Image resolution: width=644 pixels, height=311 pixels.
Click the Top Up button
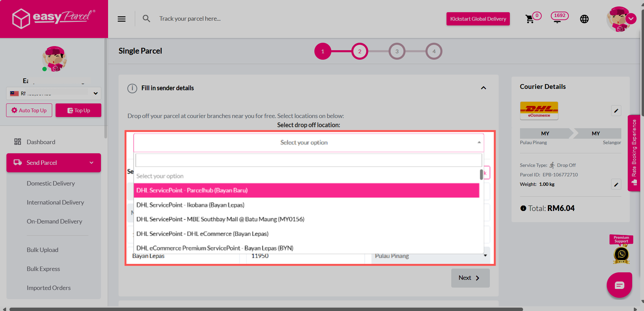[78, 110]
